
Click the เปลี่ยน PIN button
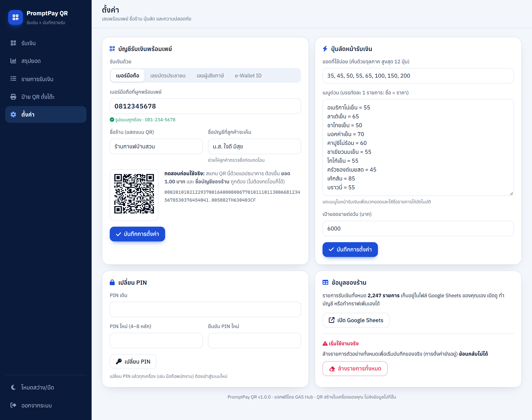(133, 362)
